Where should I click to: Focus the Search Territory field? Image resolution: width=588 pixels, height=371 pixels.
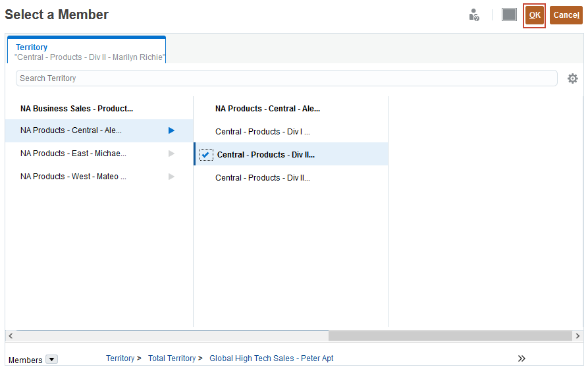pos(286,78)
